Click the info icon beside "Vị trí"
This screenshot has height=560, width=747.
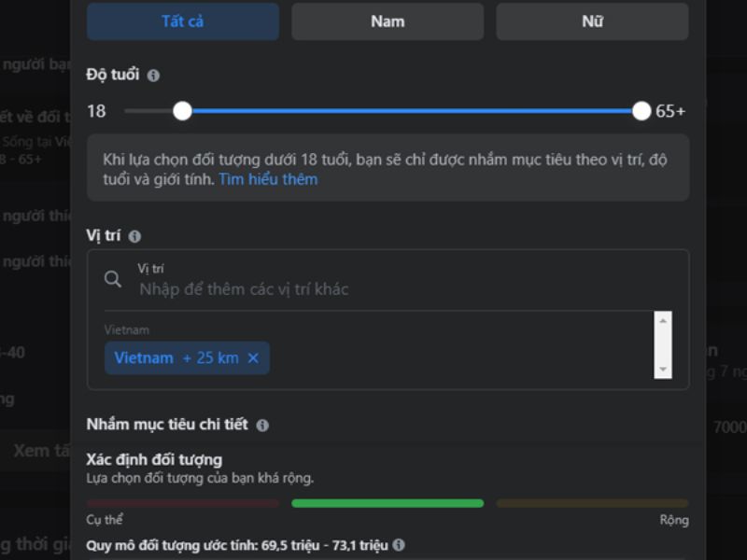(x=134, y=237)
